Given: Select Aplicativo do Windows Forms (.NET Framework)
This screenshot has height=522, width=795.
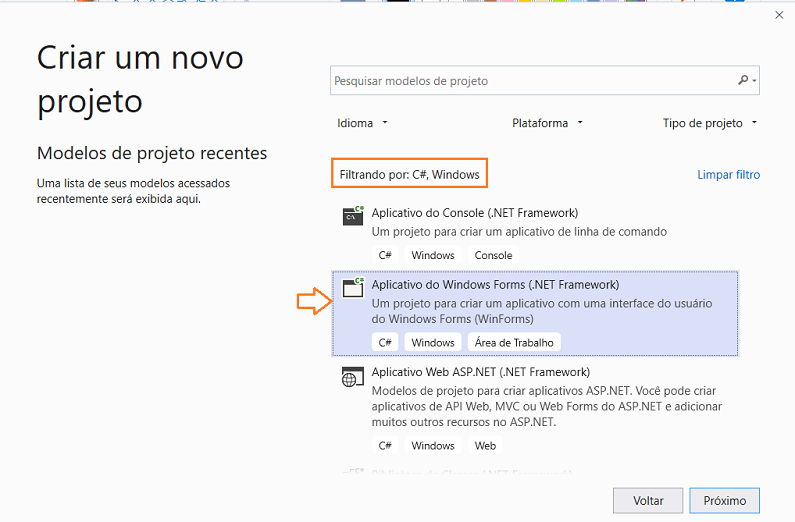Looking at the screenshot, I should click(x=535, y=314).
